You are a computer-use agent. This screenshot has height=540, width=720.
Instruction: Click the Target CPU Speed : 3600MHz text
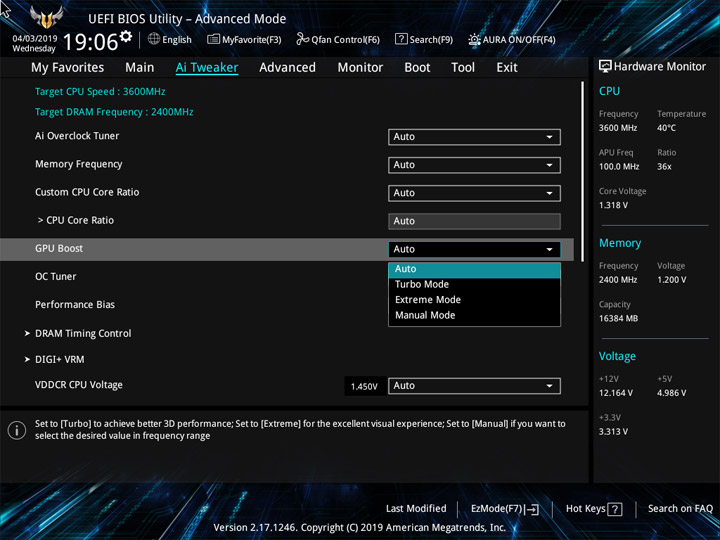coord(100,91)
